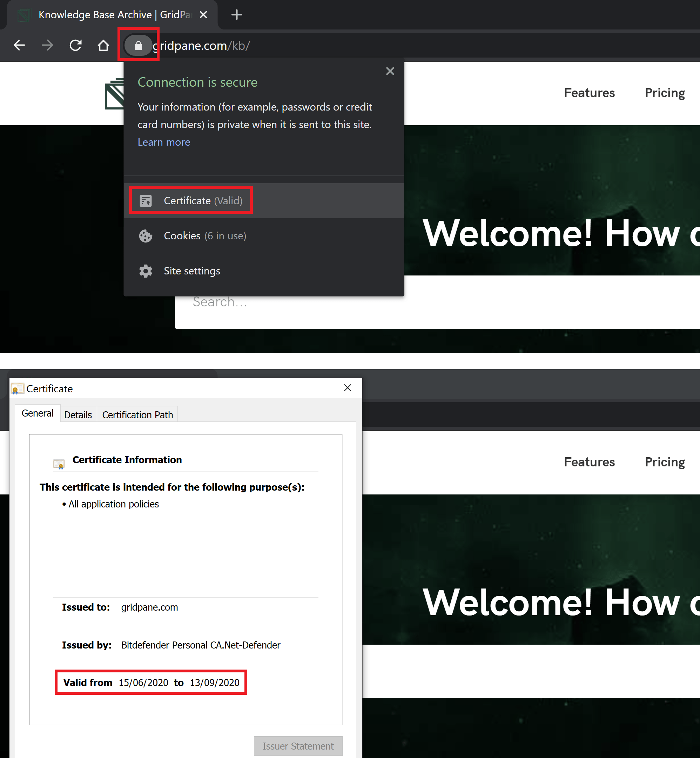Close the Knowledge Base Archive tab
The image size is (700, 758).
[x=203, y=15]
